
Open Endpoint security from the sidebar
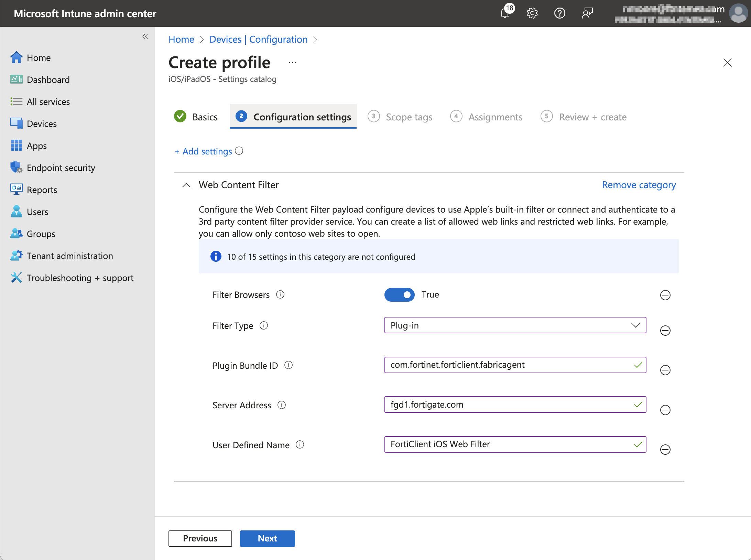click(61, 168)
